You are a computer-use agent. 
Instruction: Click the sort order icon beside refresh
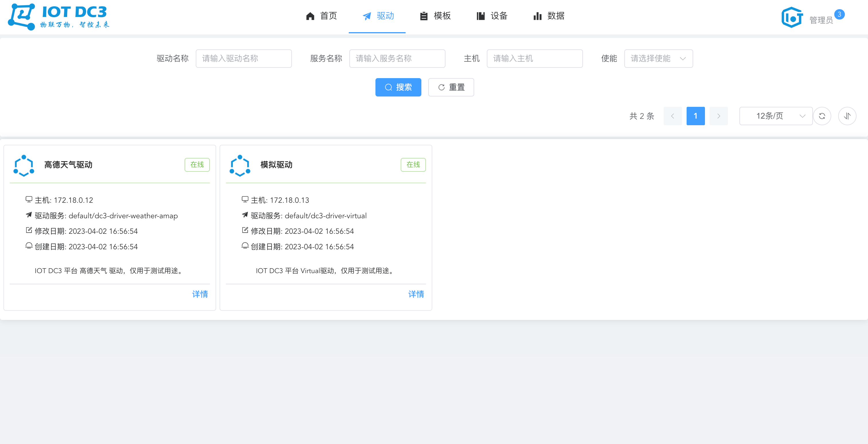(847, 116)
